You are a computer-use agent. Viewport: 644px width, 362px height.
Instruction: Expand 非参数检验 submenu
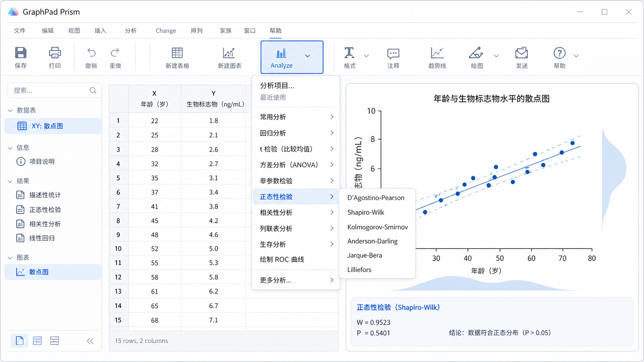[x=296, y=181]
